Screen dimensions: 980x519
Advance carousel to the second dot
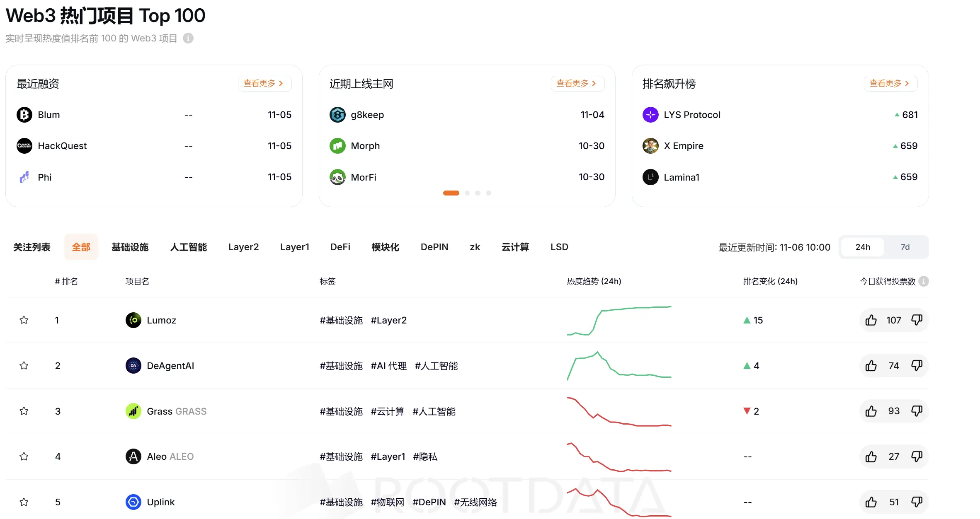[467, 193]
